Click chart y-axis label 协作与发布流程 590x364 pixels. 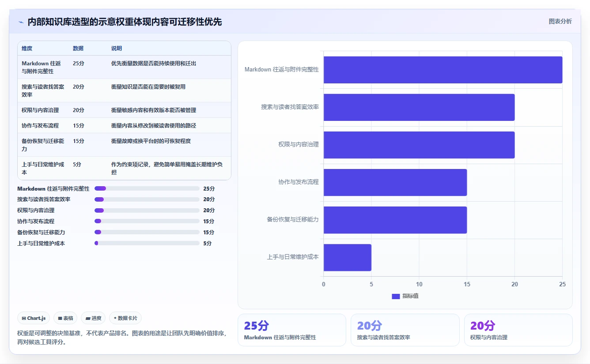(x=299, y=182)
